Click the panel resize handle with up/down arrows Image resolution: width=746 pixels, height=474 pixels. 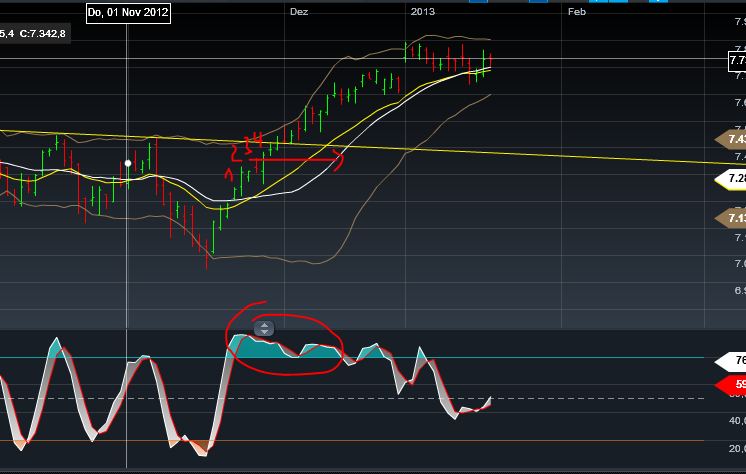[x=264, y=328]
